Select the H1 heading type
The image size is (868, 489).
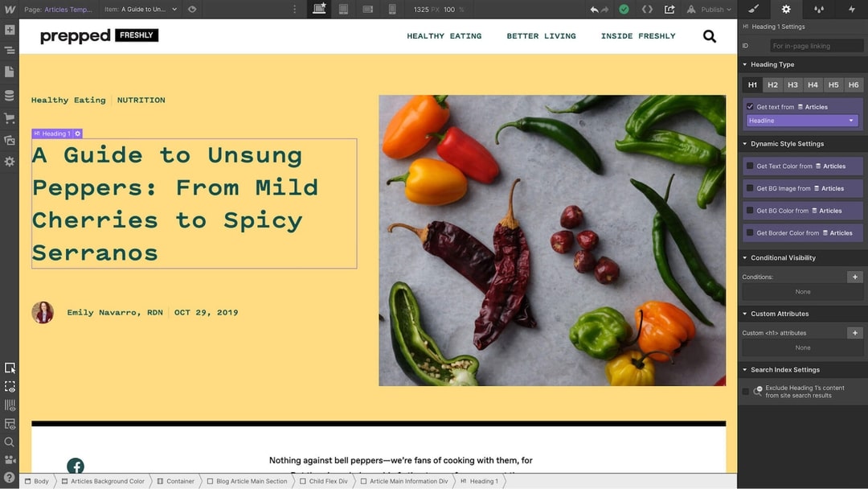pyautogui.click(x=752, y=84)
